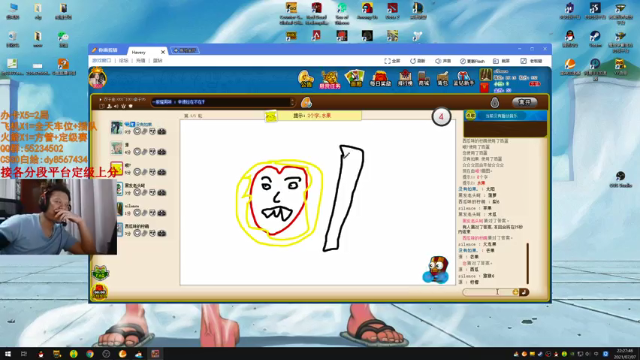Open Among Us desktop shortcut
The width and height of the screenshot is (640, 360).
[x=367, y=12]
